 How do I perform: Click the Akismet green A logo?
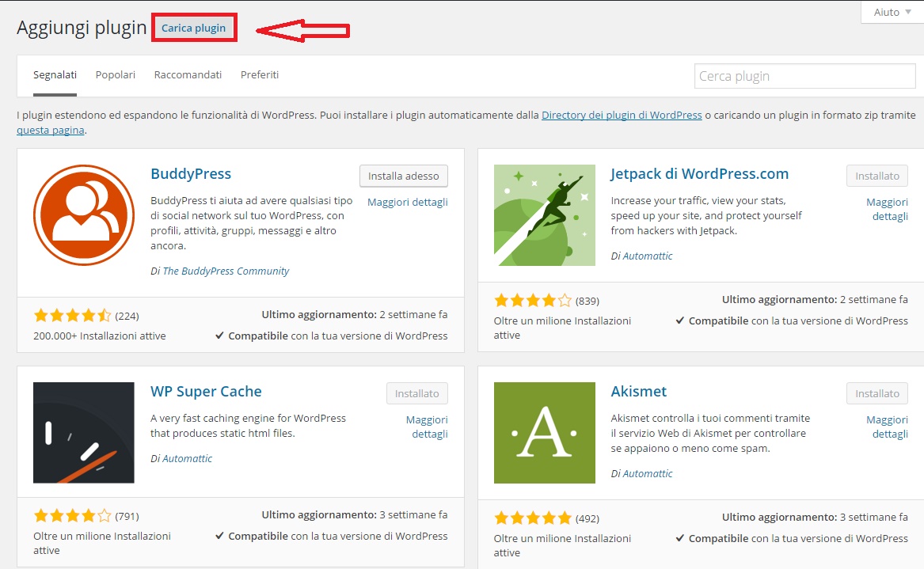pos(545,433)
